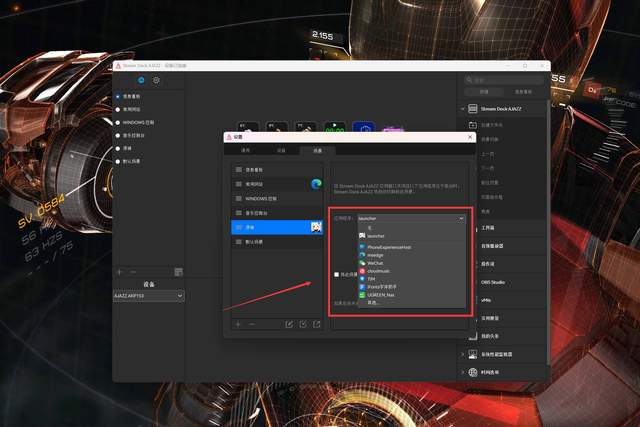
Task: Select TIM from the application dropdown list
Action: 371,279
